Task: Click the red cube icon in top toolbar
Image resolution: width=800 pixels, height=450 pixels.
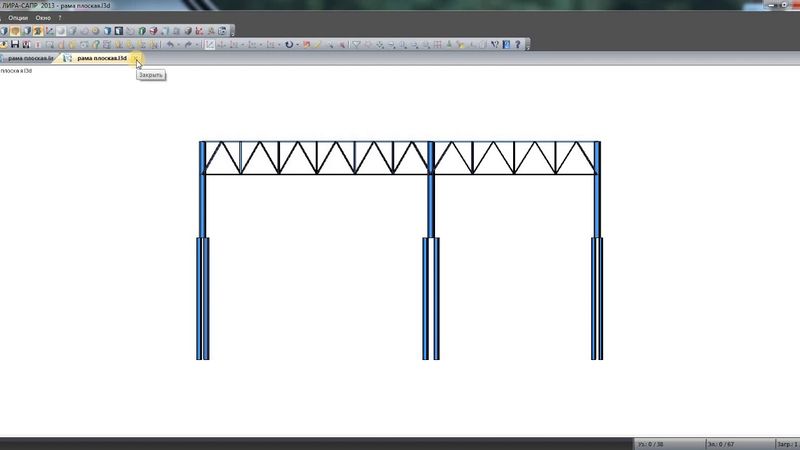Action: tap(154, 31)
